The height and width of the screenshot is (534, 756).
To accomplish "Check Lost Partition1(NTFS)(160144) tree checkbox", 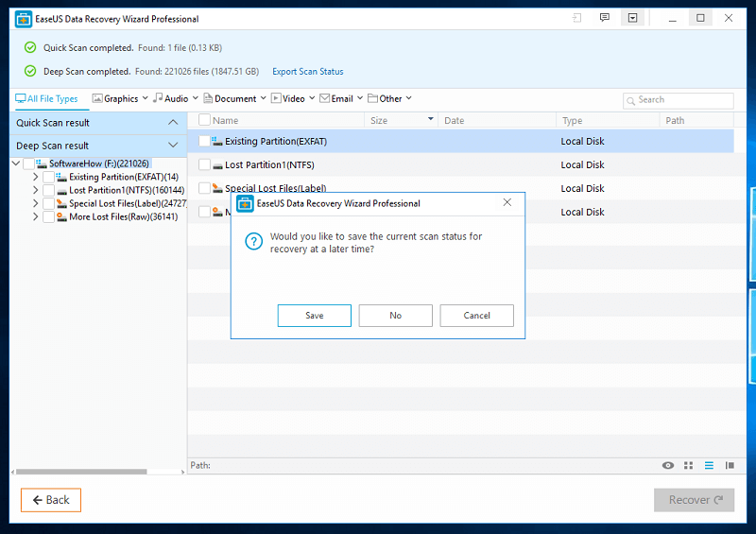I will coord(48,191).
